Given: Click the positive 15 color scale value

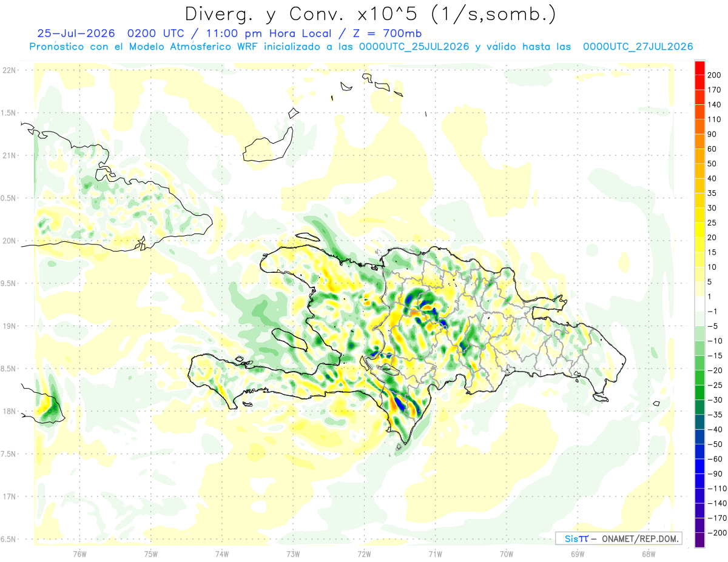Looking at the screenshot, I should tap(712, 252).
